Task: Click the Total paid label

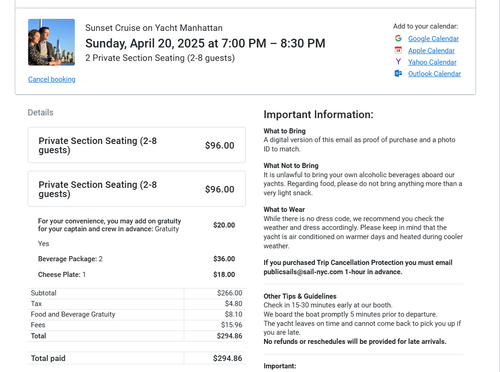Action: pos(48,358)
